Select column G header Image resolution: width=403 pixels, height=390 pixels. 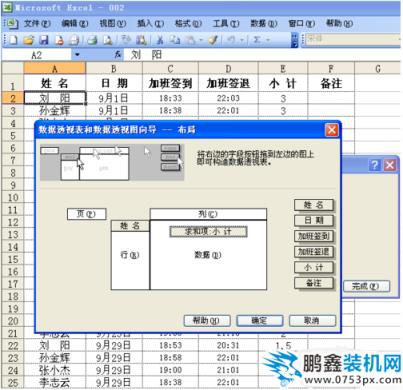377,69
